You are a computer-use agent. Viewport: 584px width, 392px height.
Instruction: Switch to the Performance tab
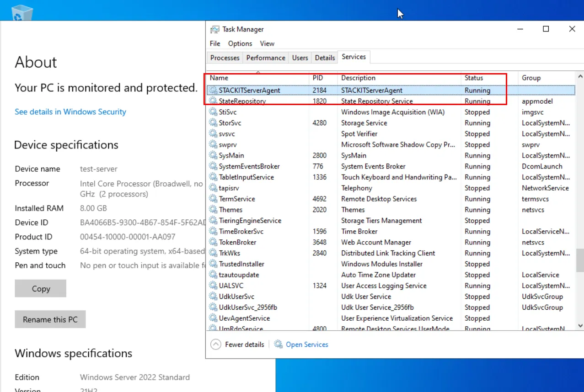265,58
